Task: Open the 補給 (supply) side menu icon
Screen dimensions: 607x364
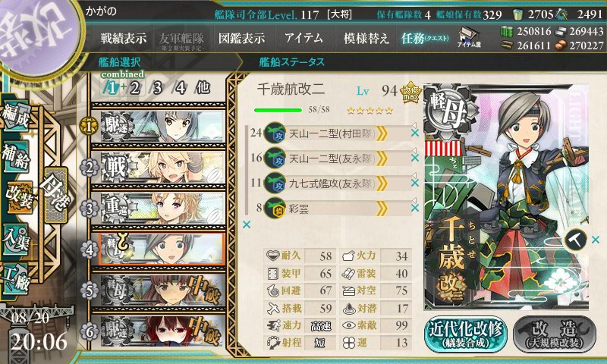Action: coord(16,157)
